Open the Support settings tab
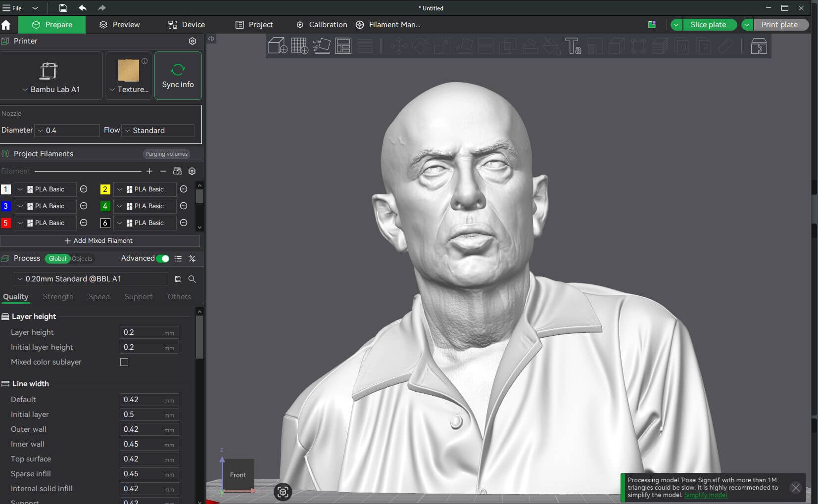The width and height of the screenshot is (818, 504). pyautogui.click(x=138, y=297)
